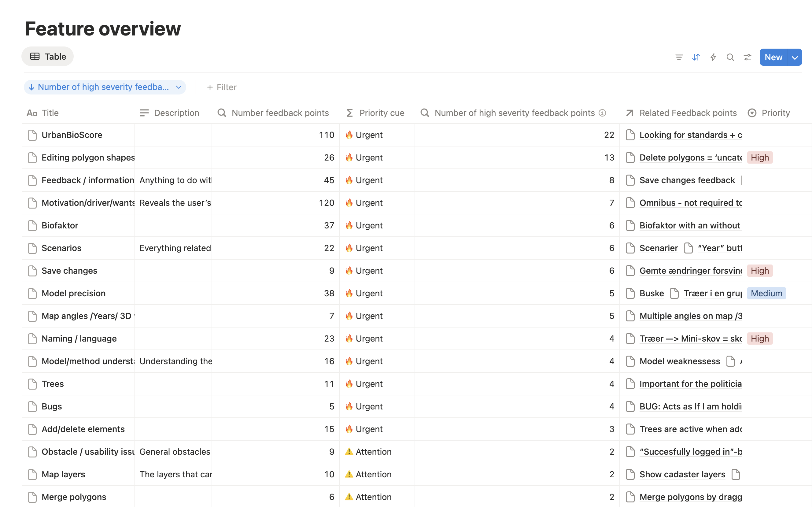Open the sort arrows icon
The image size is (812, 507).
click(696, 57)
